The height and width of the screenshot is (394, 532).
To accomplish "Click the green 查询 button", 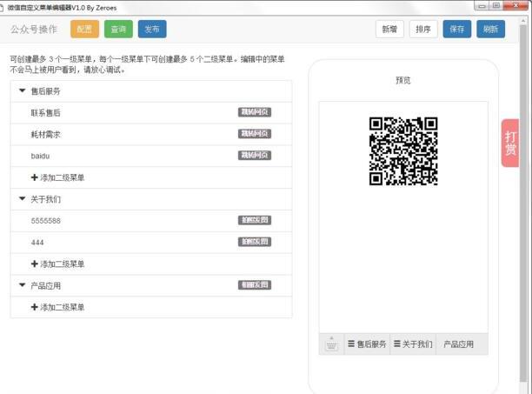I will pyautogui.click(x=118, y=30).
